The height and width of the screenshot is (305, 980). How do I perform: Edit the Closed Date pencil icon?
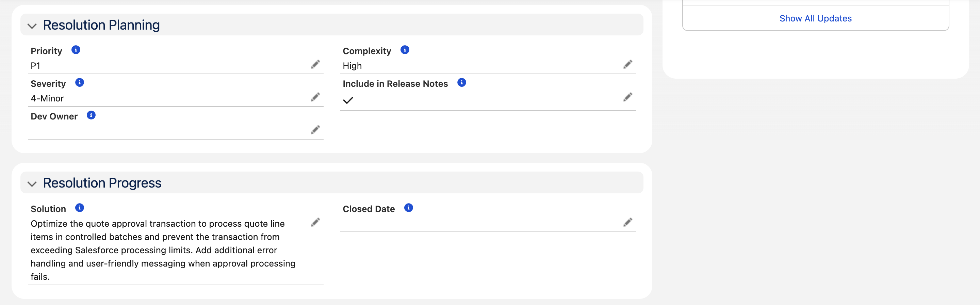point(628,222)
